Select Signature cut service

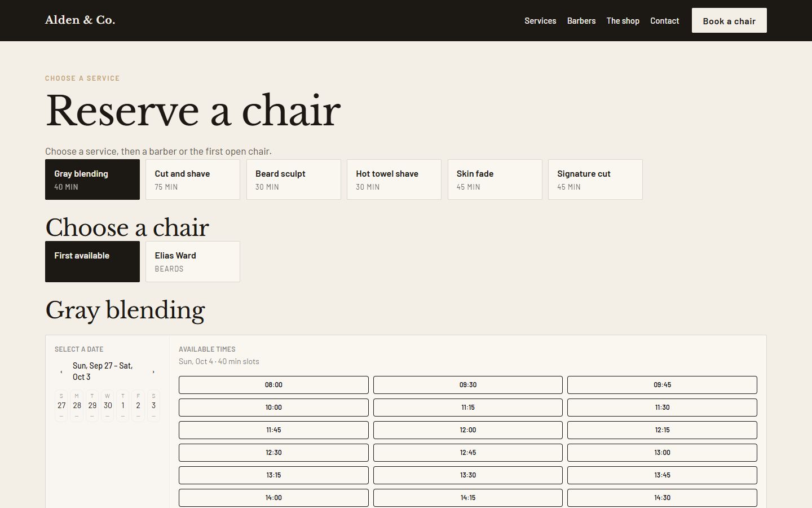point(595,179)
